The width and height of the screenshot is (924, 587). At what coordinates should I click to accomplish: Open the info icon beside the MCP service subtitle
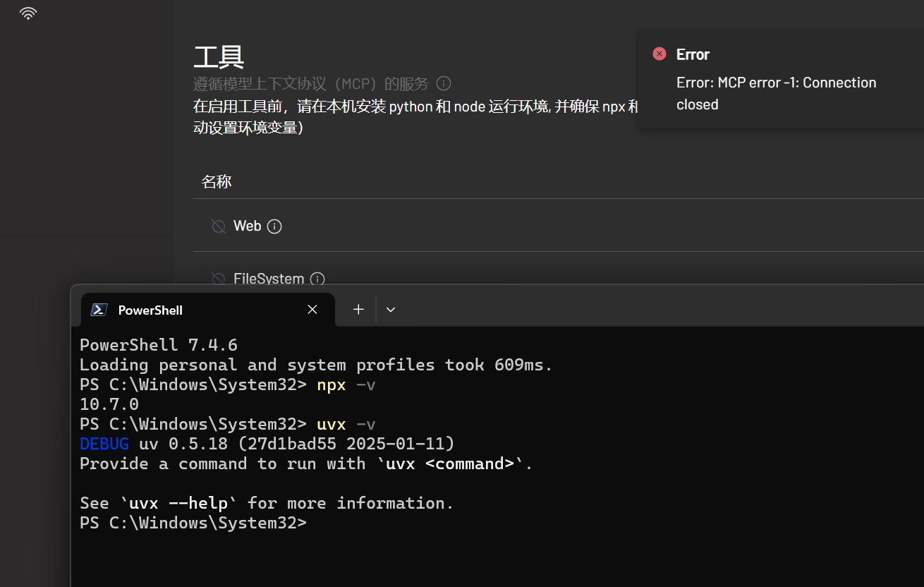[444, 83]
